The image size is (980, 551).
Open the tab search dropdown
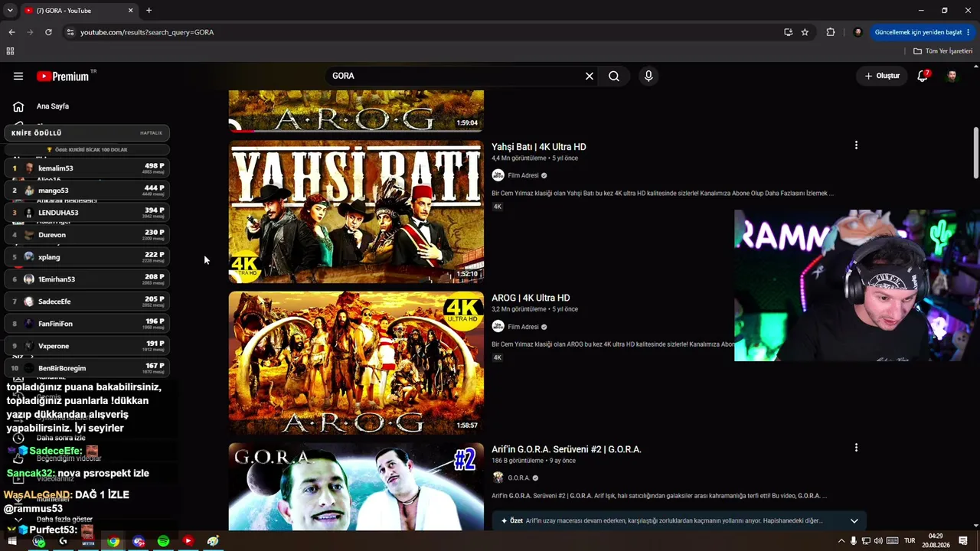coord(10,11)
